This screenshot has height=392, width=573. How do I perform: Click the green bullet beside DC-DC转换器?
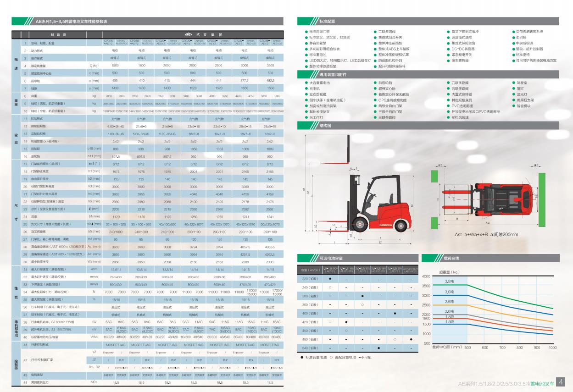(448, 49)
